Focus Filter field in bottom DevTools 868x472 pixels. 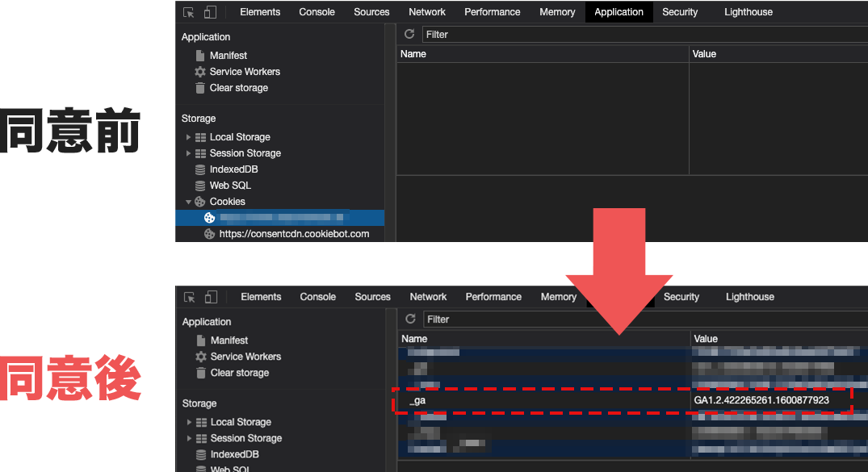click(645, 320)
